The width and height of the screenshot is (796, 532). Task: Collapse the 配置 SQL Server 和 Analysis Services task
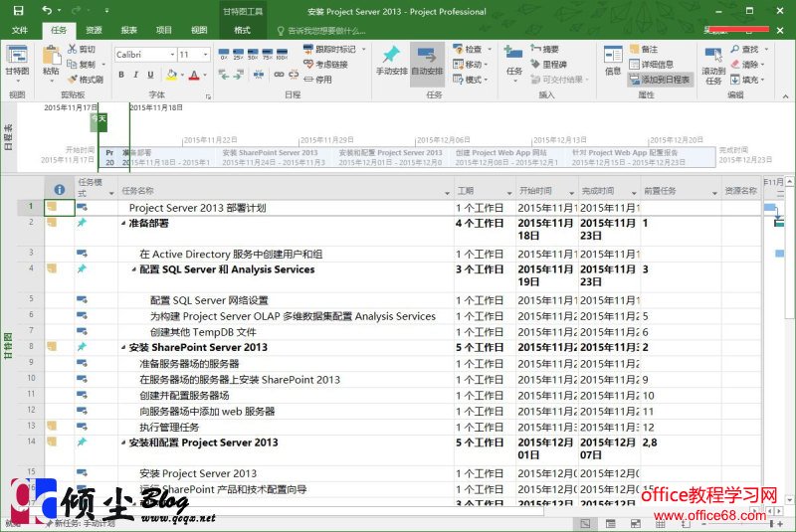(x=134, y=269)
